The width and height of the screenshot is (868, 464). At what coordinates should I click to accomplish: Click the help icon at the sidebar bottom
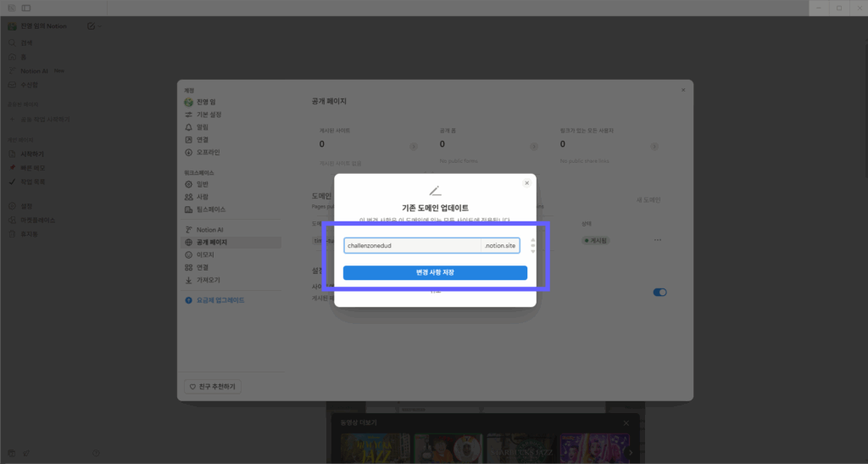pyautogui.click(x=96, y=453)
